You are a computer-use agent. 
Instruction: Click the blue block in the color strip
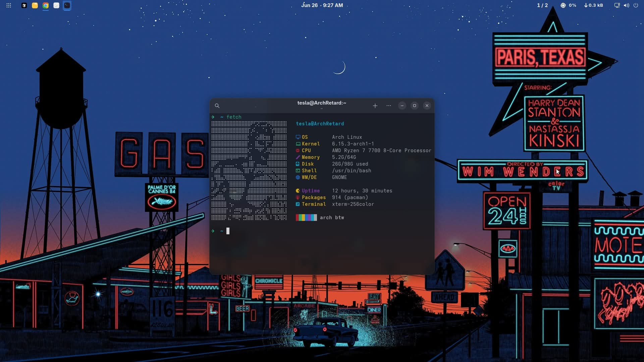[x=307, y=218]
